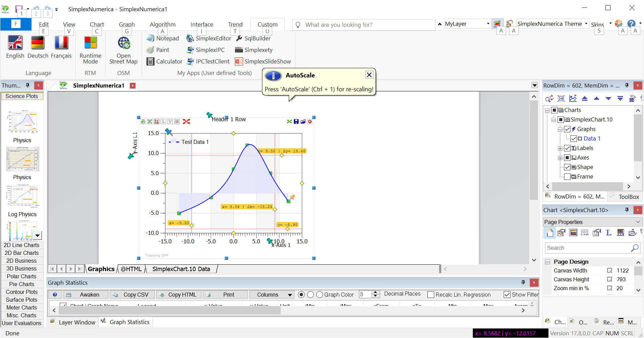Open the SimplexNumerica Theme dropdown

pos(586,24)
